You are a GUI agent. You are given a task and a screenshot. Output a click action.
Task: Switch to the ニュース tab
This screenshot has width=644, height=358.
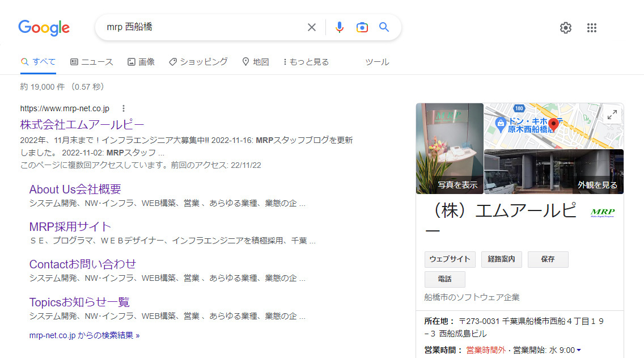click(92, 62)
